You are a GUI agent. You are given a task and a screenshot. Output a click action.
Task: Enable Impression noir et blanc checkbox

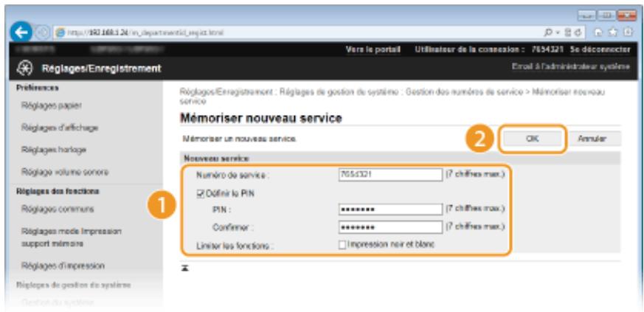[342, 245]
